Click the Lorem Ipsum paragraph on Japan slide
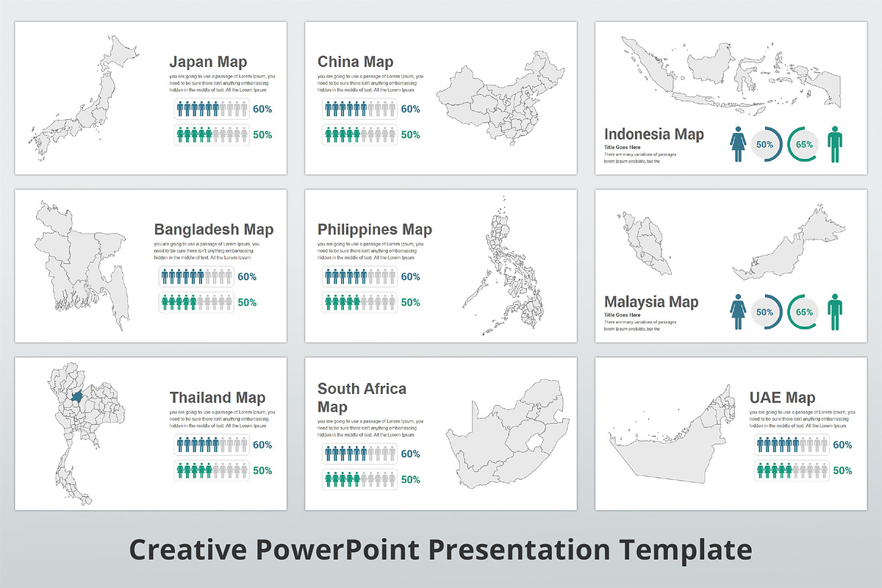This screenshot has width=882, height=588. coord(221,83)
